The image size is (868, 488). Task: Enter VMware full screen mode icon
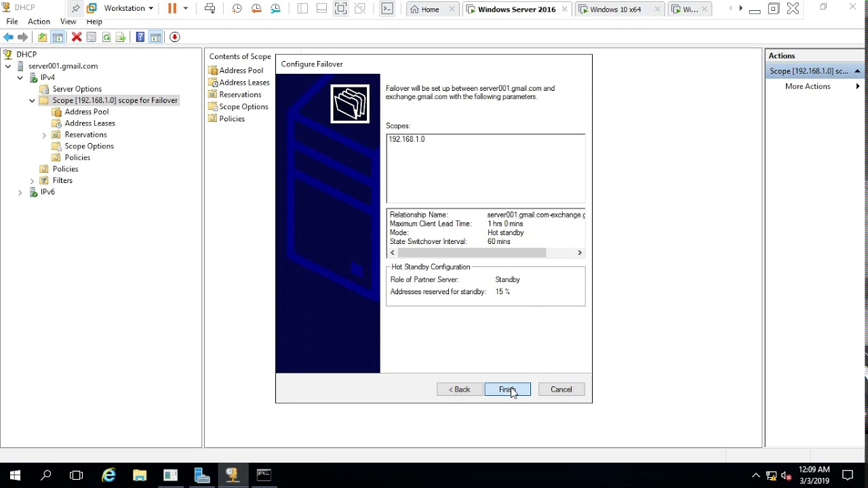(341, 9)
